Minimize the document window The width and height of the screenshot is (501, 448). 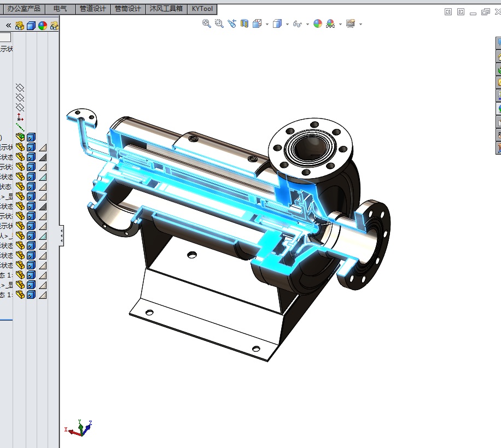tap(473, 13)
